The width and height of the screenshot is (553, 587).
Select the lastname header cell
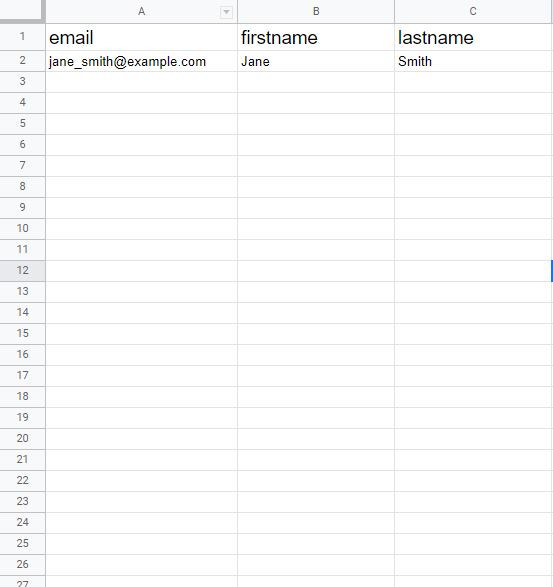point(473,37)
